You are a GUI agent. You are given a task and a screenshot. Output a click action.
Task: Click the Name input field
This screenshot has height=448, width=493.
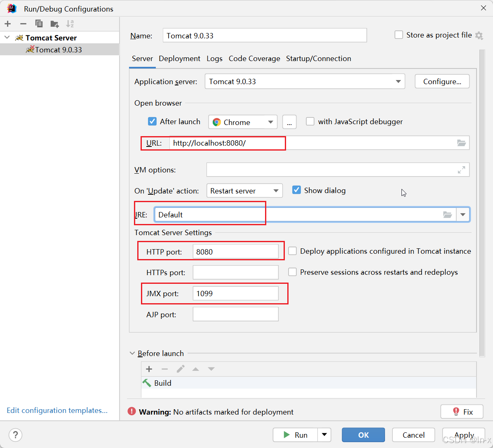pyautogui.click(x=265, y=35)
